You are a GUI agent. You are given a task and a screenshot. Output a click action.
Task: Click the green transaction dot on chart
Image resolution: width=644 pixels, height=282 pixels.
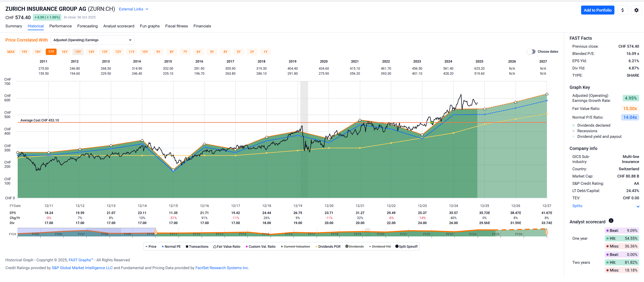[432, 123]
